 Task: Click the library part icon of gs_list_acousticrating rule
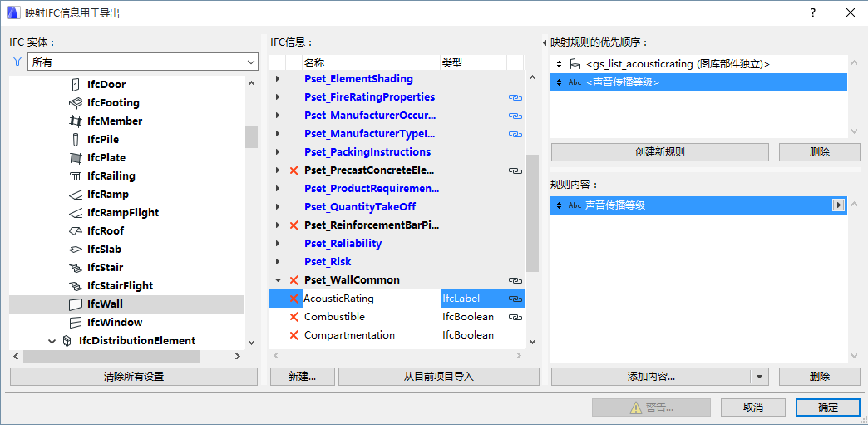(x=575, y=64)
